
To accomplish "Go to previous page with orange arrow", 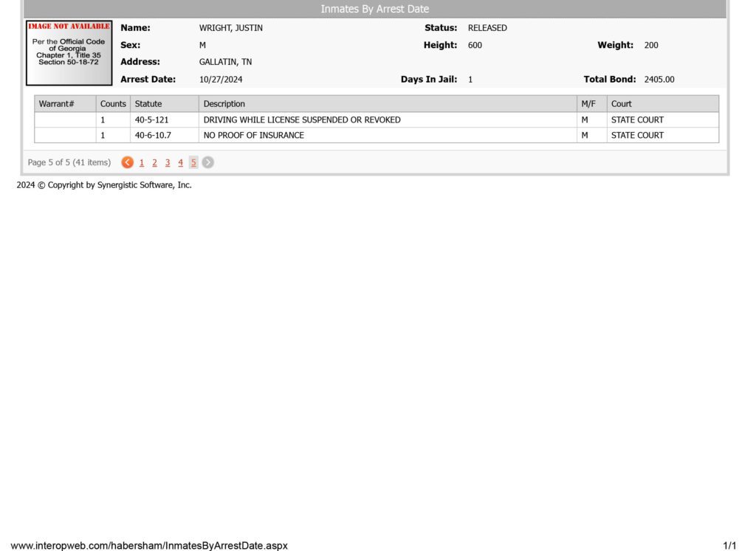I will coord(127,162).
